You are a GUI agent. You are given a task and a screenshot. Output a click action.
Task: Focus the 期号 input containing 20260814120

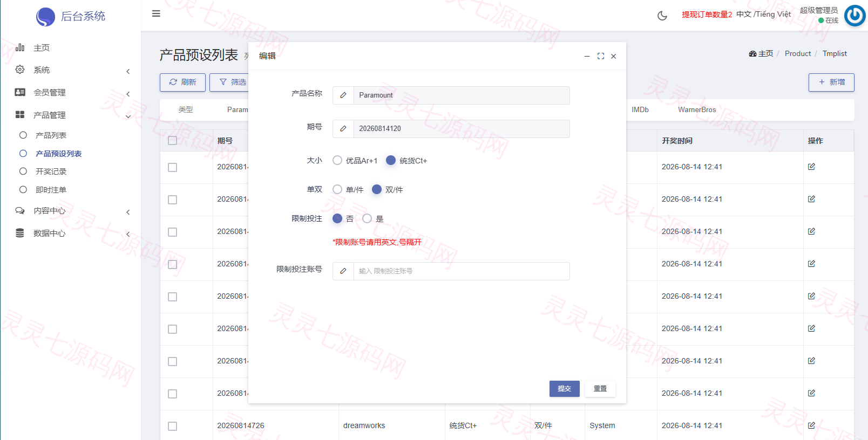pos(462,129)
